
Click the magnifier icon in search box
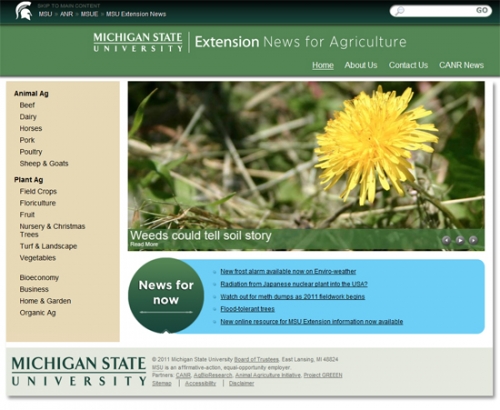click(x=399, y=11)
